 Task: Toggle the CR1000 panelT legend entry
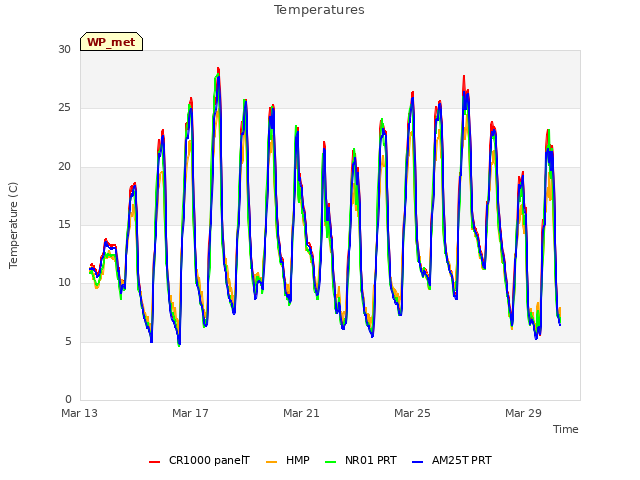tap(199, 461)
